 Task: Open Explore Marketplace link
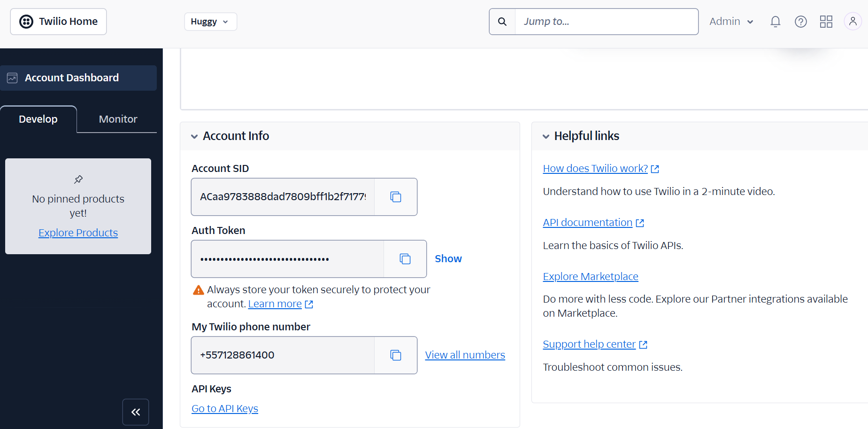click(x=591, y=277)
